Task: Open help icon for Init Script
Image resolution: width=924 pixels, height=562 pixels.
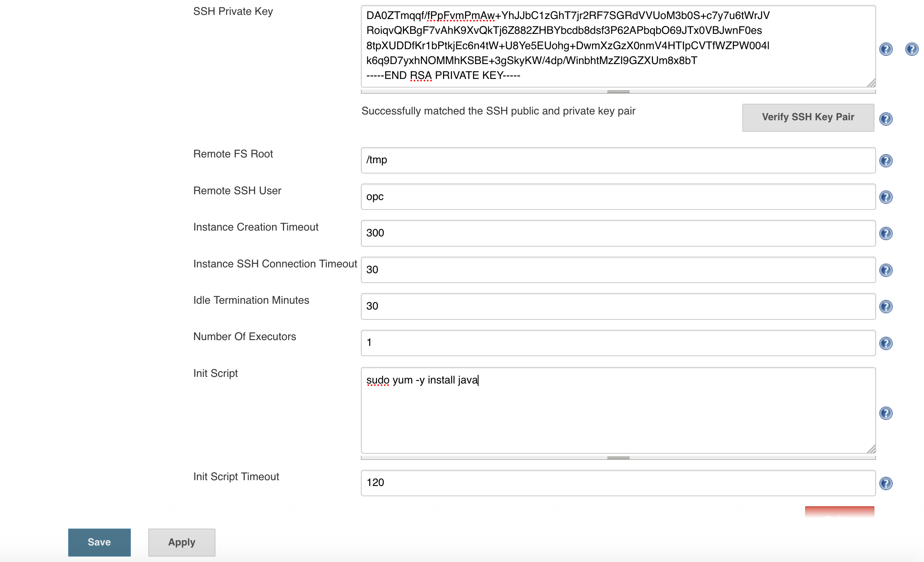Action: click(886, 413)
